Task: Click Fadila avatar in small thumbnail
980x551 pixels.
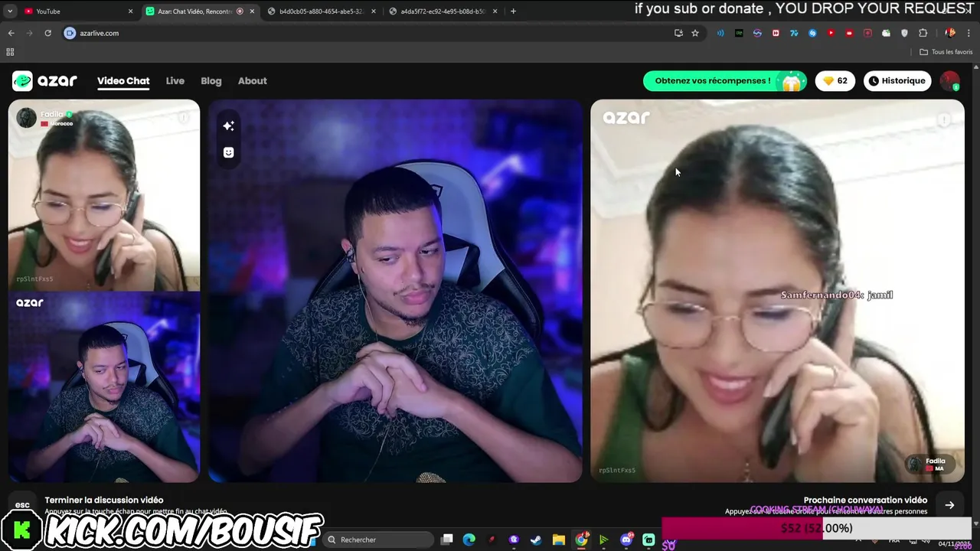Action: (x=27, y=118)
